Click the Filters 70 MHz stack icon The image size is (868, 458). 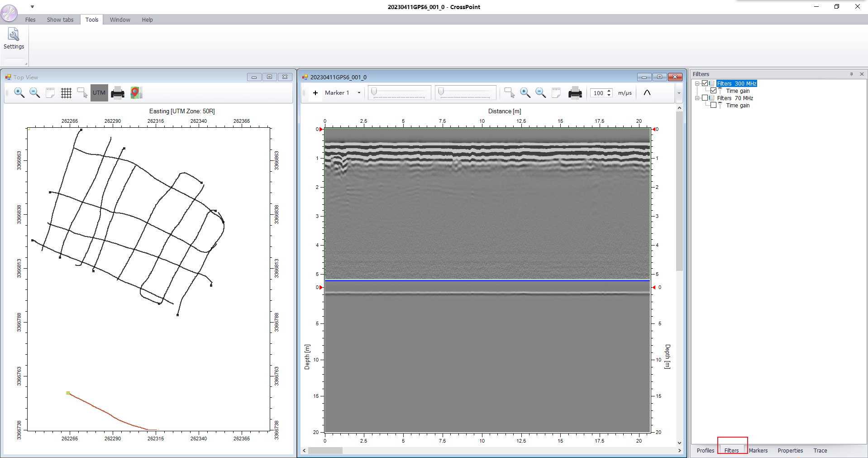712,98
